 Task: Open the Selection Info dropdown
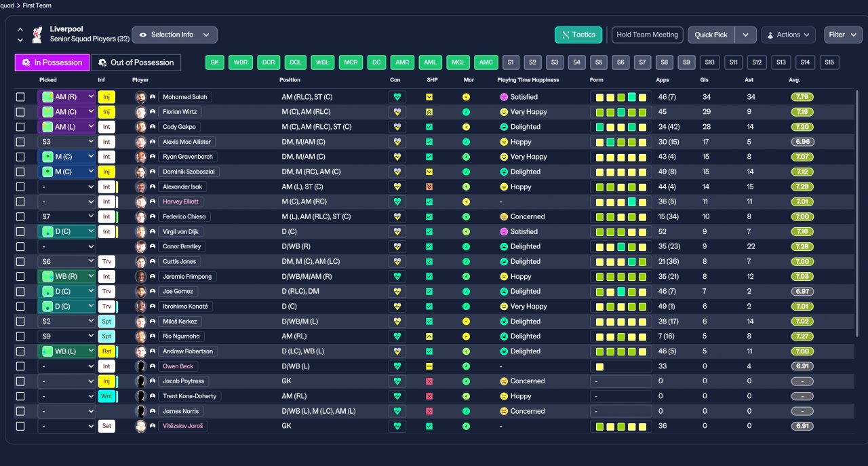coord(174,35)
